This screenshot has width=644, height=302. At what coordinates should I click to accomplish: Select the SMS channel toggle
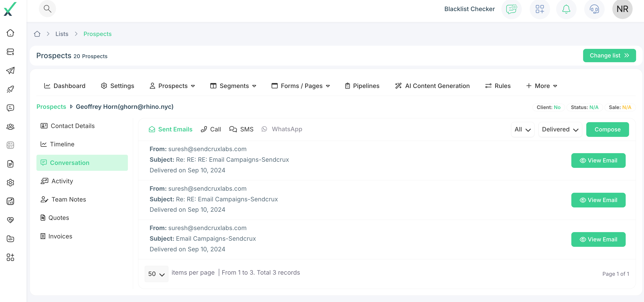coord(241,129)
